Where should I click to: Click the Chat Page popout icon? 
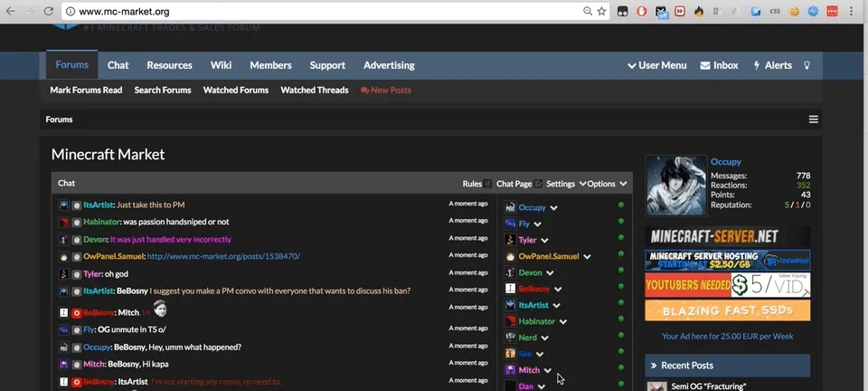point(538,184)
